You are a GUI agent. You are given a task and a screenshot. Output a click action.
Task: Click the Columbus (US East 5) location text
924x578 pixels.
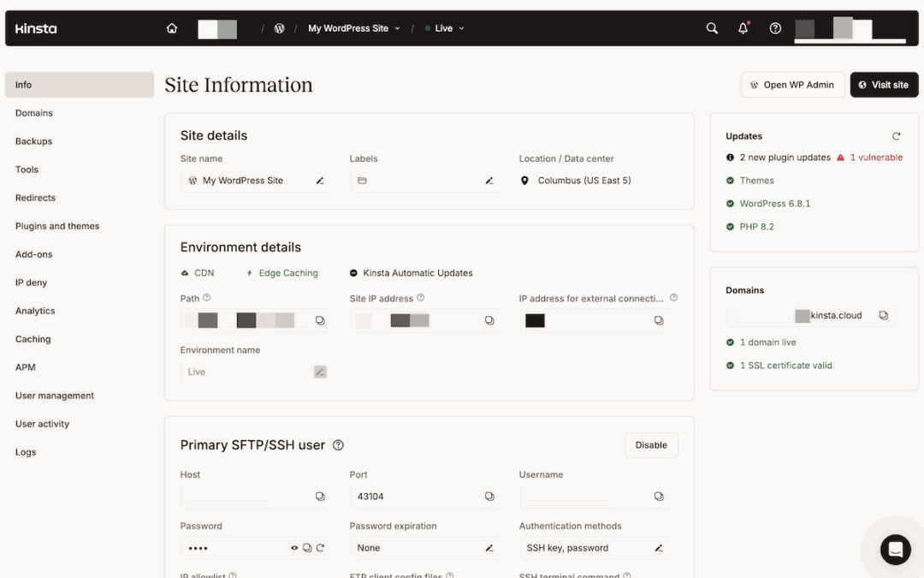[x=584, y=181]
